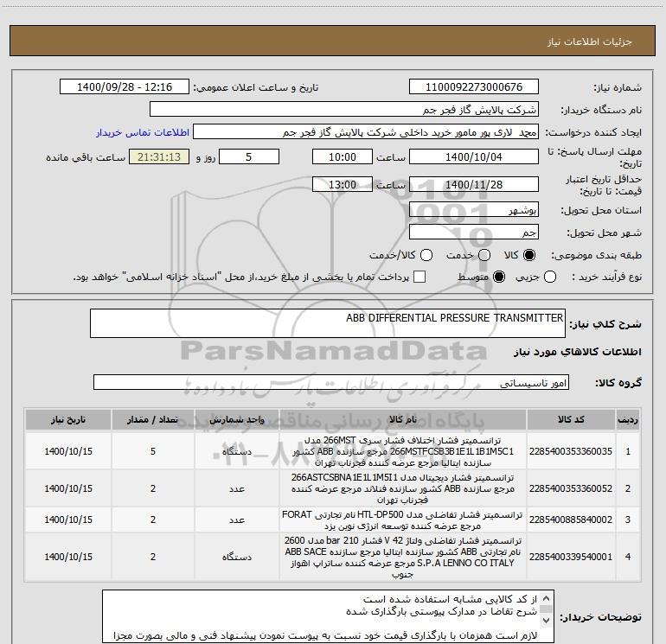This screenshot has width=666, height=644.
Task: Click the buyer organization name field
Action: (x=344, y=110)
